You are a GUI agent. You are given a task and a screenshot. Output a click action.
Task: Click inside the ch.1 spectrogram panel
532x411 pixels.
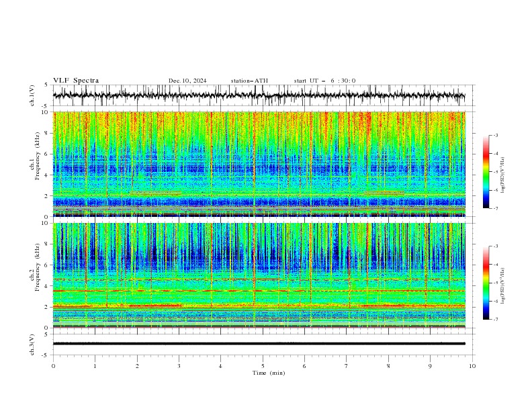coord(259,164)
